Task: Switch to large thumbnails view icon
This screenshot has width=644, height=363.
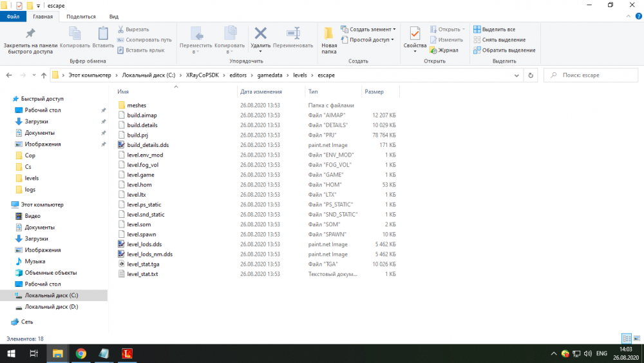Action: pyautogui.click(x=637, y=338)
